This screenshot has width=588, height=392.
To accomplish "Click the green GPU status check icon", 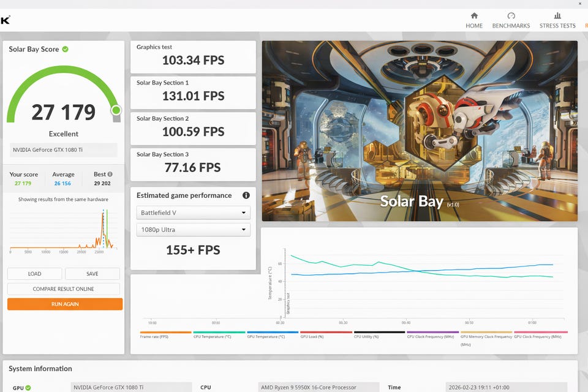I will [x=28, y=388].
